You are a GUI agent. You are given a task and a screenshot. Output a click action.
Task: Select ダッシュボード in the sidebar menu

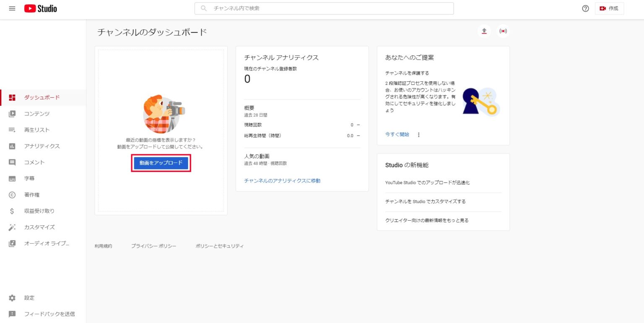click(x=42, y=97)
